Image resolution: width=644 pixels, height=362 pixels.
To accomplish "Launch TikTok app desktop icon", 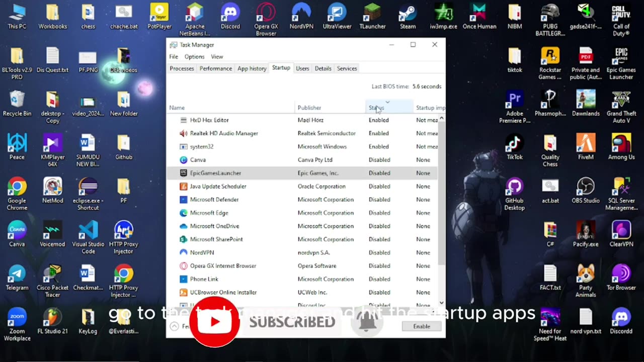I will point(515,147).
